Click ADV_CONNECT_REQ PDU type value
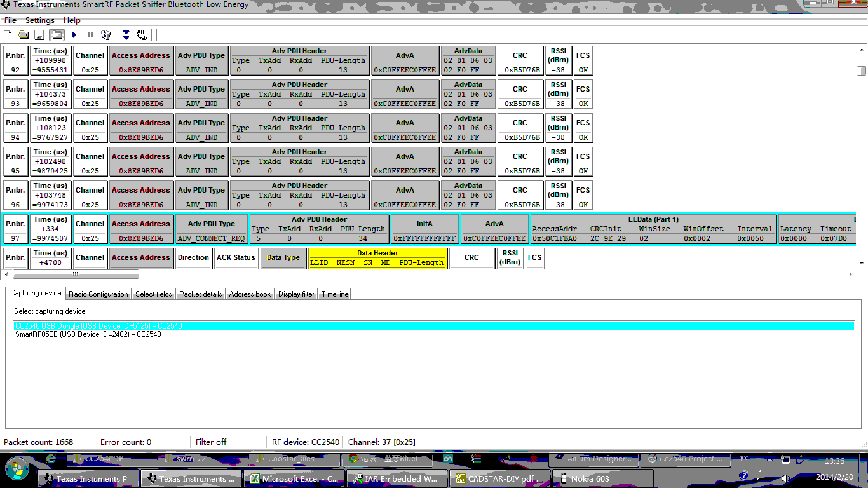This screenshot has height=488, width=868. click(212, 239)
